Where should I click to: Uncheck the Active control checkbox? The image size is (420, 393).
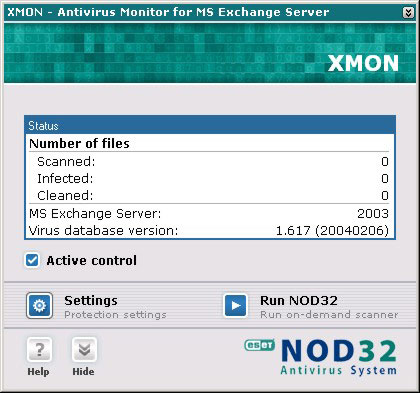(x=32, y=260)
